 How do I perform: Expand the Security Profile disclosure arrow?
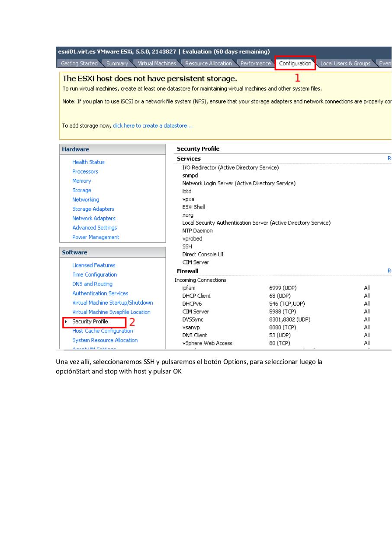coord(66,322)
